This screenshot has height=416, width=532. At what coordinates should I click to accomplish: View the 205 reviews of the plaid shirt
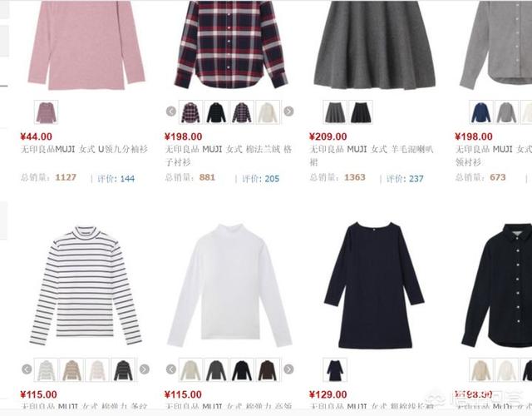(260, 179)
